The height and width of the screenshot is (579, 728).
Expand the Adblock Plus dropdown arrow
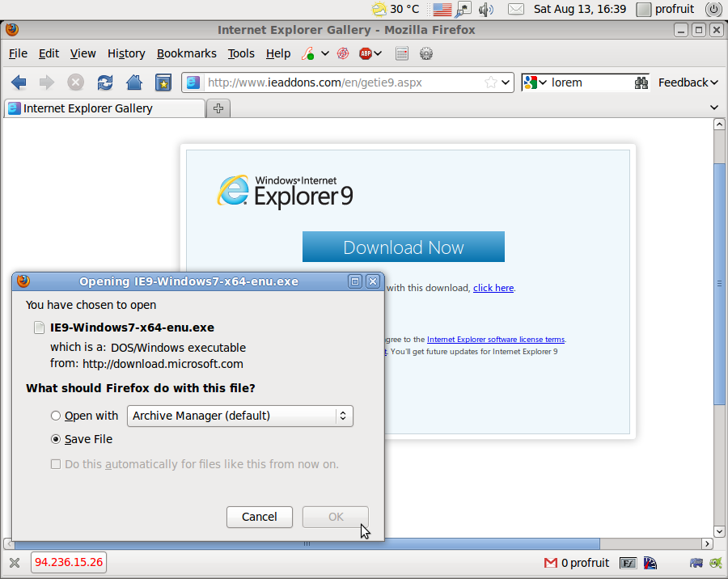click(x=378, y=54)
